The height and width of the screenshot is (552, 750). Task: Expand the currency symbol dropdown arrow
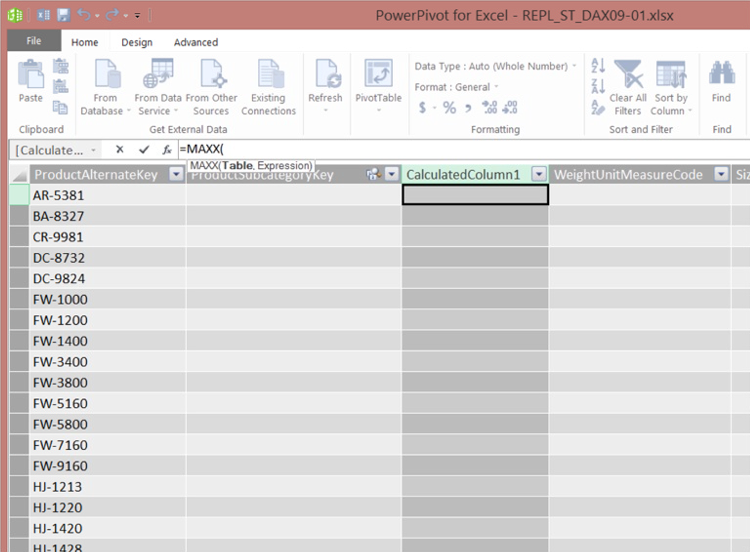click(x=434, y=108)
